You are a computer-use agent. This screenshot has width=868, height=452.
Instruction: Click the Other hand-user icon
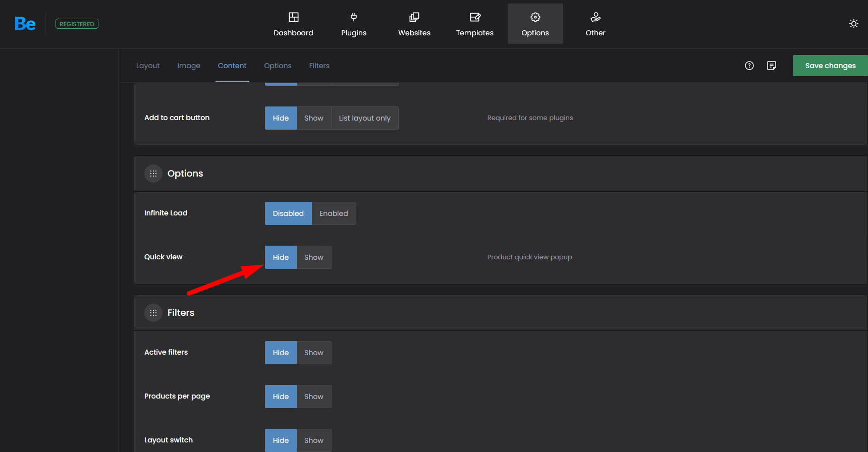pyautogui.click(x=595, y=17)
